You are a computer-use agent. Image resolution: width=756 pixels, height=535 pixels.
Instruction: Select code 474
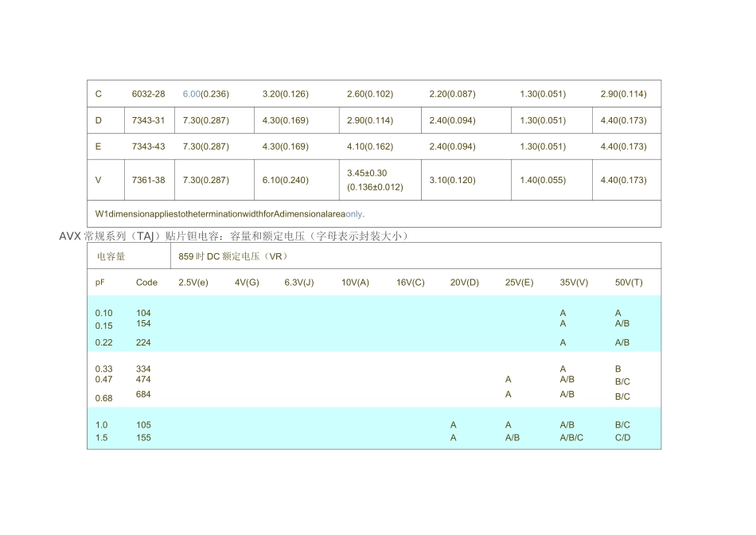click(143, 380)
